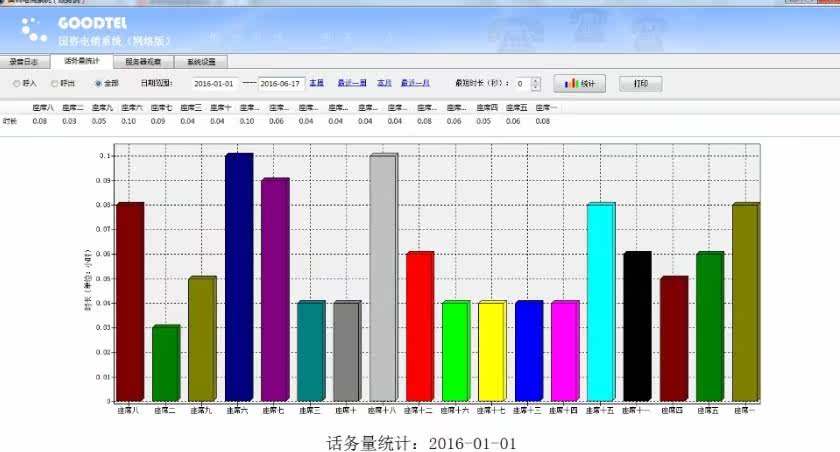The height and width of the screenshot is (452, 840).
Task: Decrease minimum duration with the down arrow
Action: point(536,87)
